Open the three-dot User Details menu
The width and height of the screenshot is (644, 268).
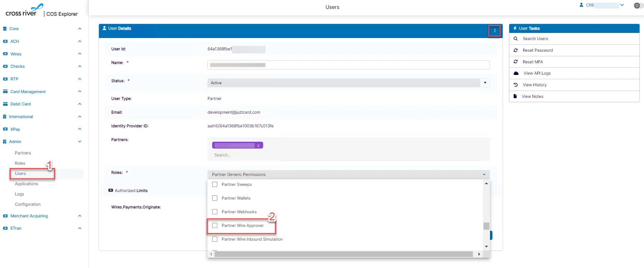pyautogui.click(x=494, y=31)
